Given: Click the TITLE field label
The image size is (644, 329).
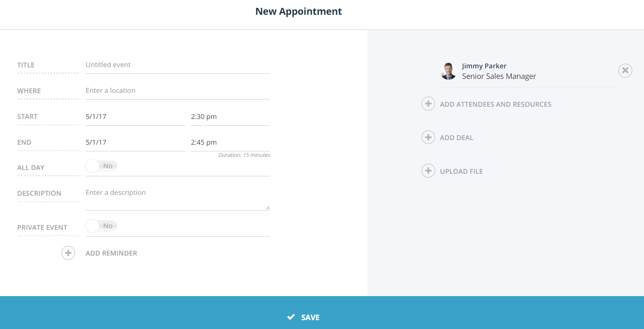Looking at the screenshot, I should 26,65.
